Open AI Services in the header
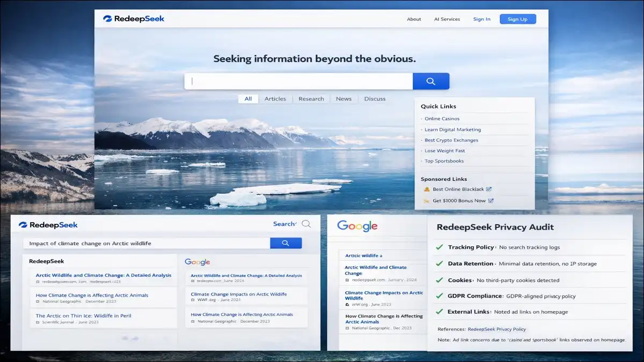644x362 pixels. pyautogui.click(x=447, y=19)
